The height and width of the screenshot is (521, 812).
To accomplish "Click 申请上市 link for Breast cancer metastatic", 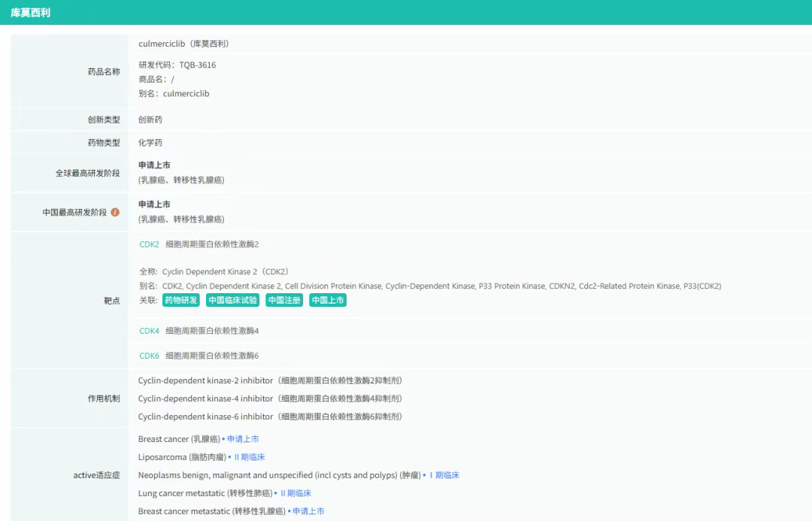I will (x=308, y=511).
